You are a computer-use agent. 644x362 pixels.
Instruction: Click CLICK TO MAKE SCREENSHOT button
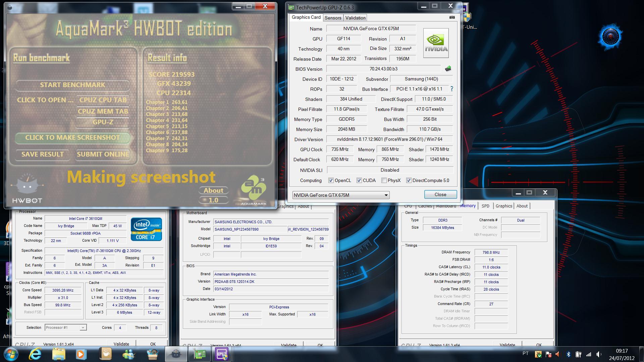(72, 137)
